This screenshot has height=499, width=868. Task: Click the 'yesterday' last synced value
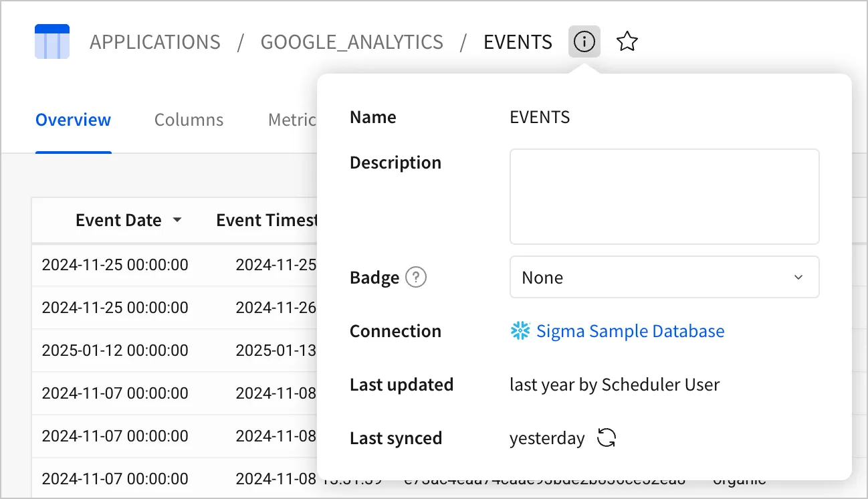coord(547,438)
